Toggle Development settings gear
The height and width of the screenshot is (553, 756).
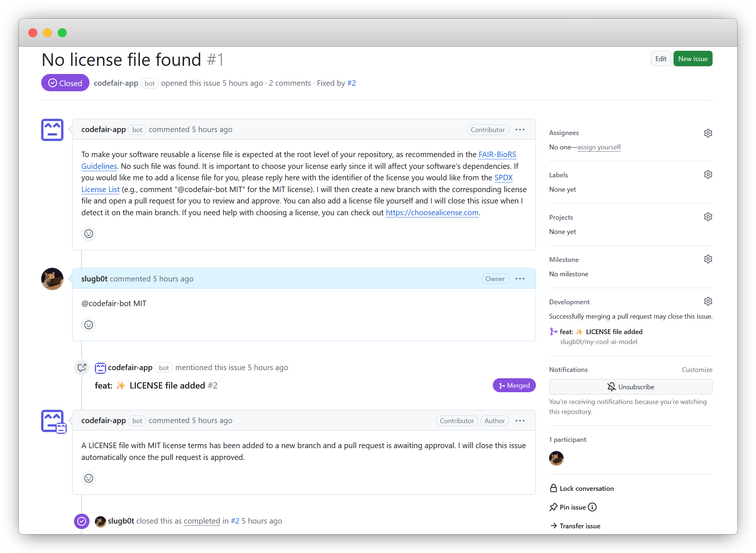709,302
